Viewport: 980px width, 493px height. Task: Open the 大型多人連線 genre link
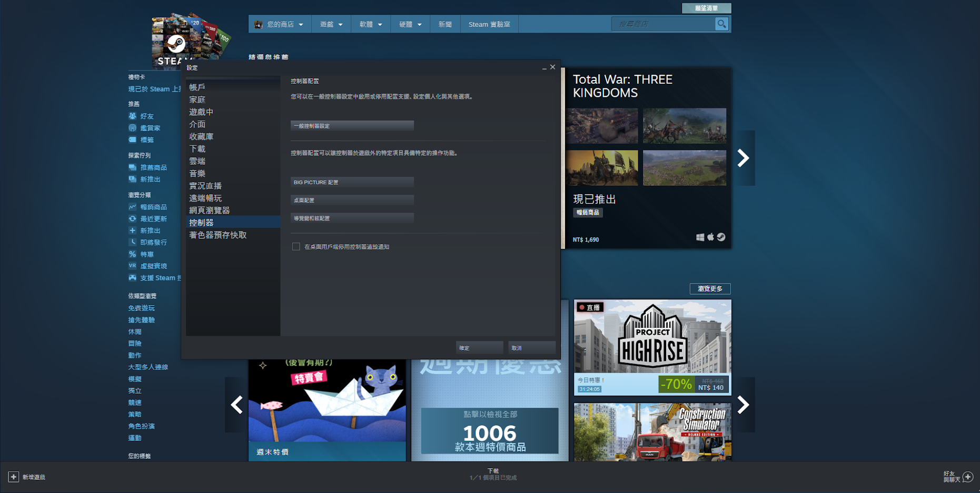pos(148,367)
